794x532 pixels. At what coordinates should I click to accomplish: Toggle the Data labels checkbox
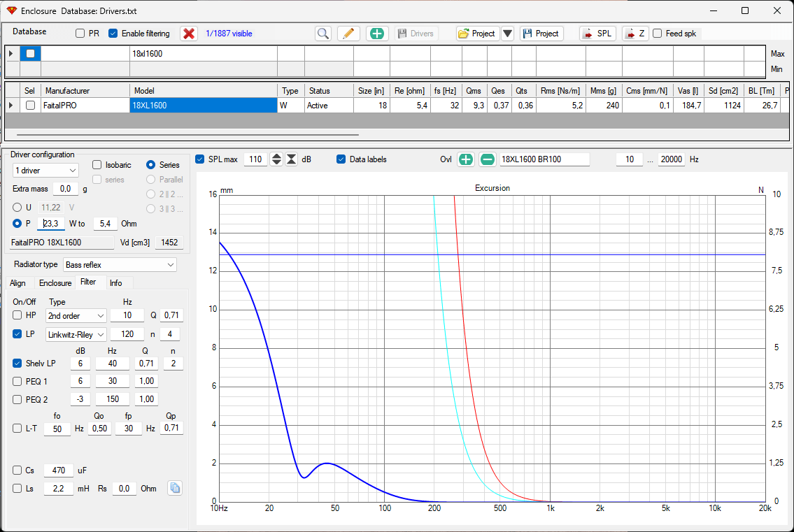coord(341,159)
